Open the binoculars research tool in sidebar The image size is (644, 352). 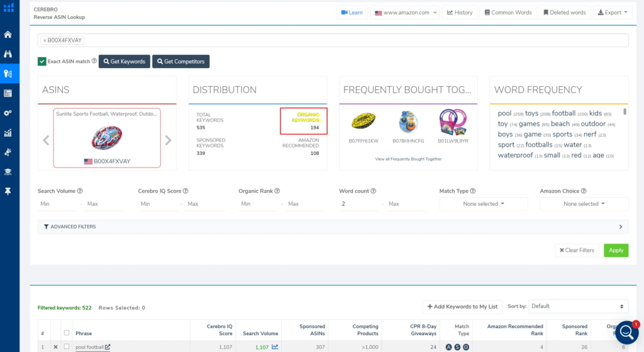pos(8,54)
